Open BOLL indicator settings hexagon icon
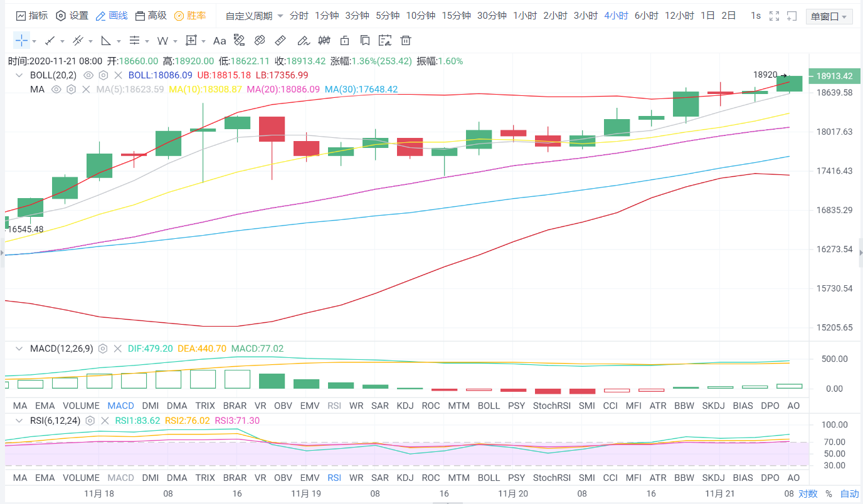863x504 pixels. pyautogui.click(x=103, y=75)
